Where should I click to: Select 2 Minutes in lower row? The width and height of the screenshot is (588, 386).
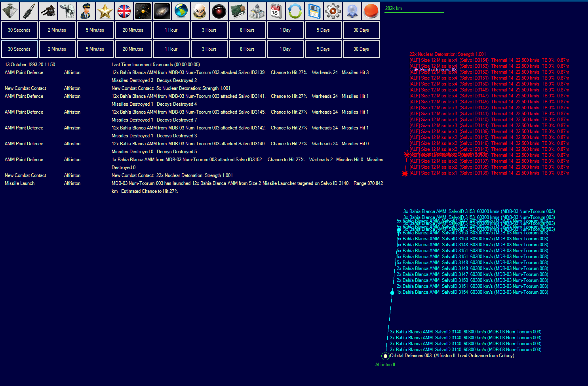57,49
